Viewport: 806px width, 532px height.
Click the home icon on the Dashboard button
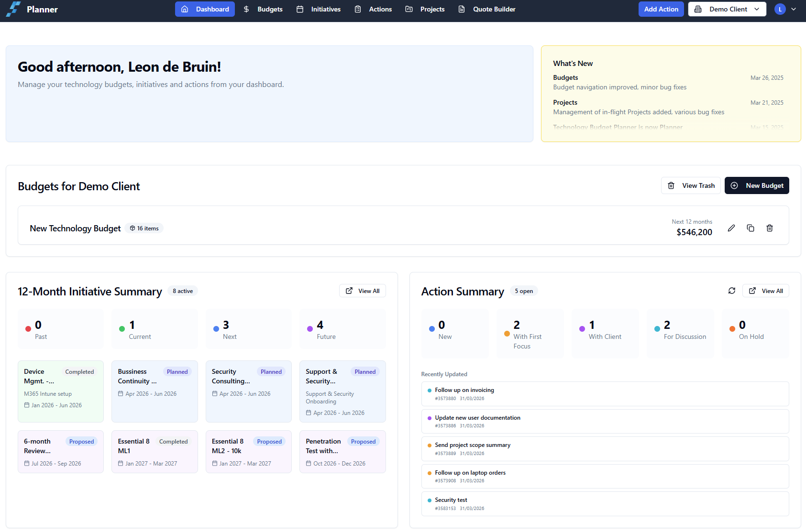(x=185, y=9)
